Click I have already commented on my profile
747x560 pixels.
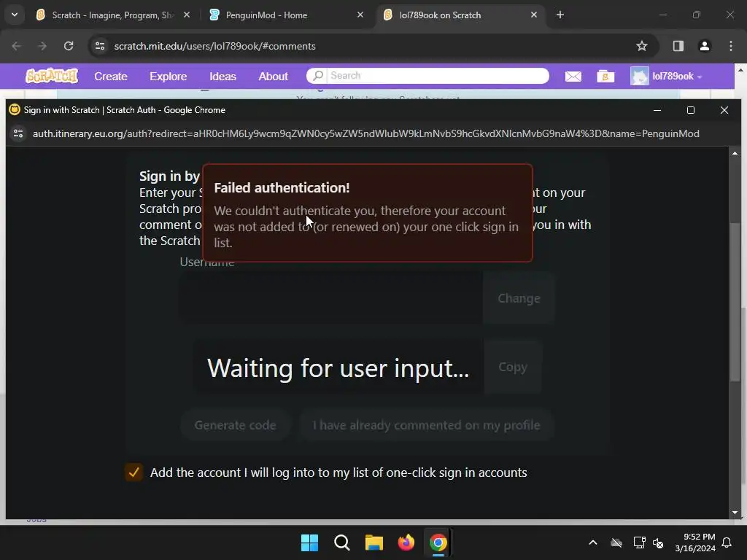tap(426, 425)
